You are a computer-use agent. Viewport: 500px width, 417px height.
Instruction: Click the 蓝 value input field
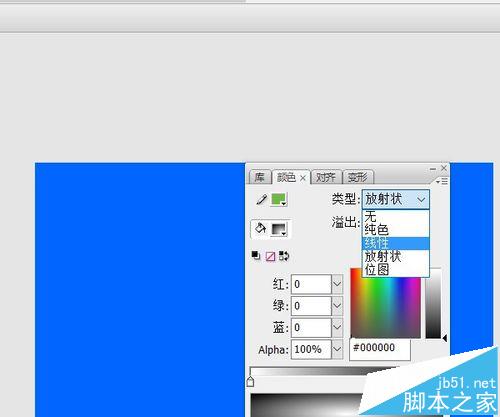[x=311, y=328]
